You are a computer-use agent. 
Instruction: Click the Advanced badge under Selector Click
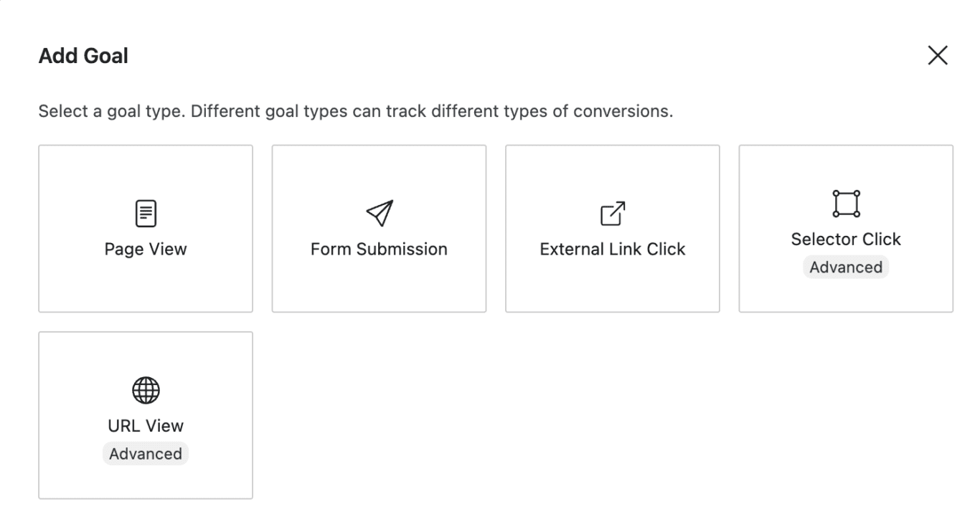846,267
